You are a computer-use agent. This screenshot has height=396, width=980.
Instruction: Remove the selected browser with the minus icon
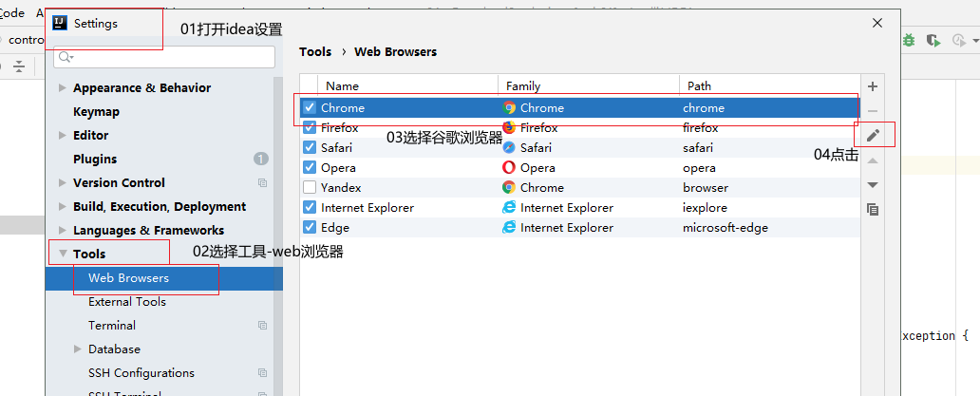(873, 111)
